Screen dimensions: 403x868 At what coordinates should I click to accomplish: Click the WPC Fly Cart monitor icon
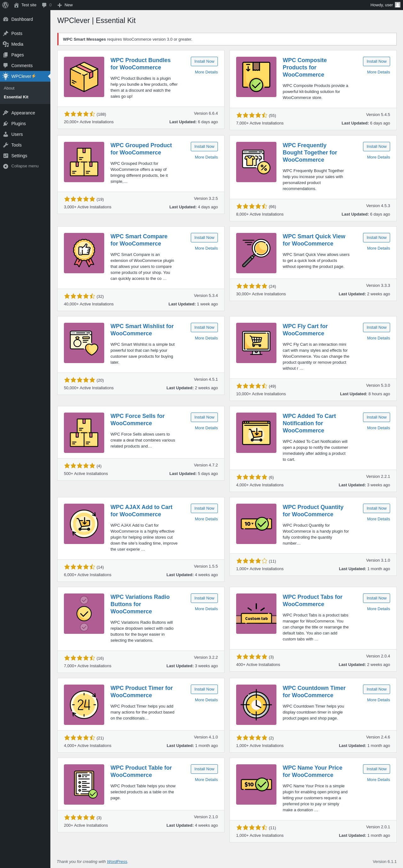256,343
